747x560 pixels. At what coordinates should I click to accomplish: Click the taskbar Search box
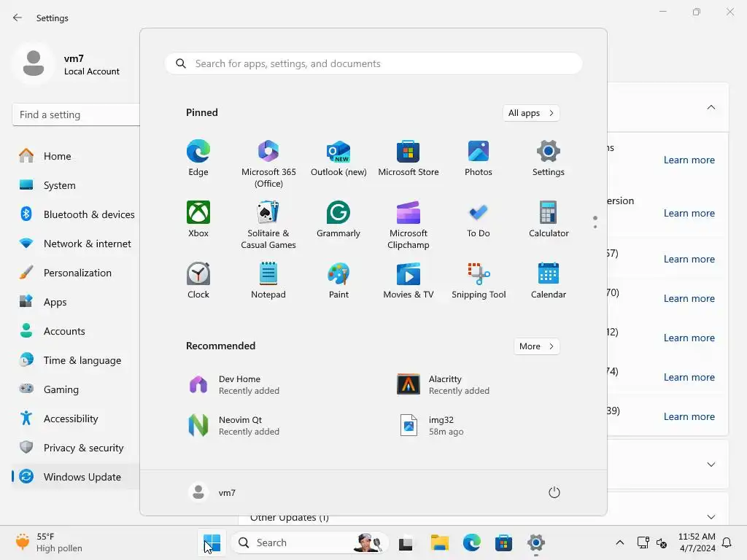point(309,542)
